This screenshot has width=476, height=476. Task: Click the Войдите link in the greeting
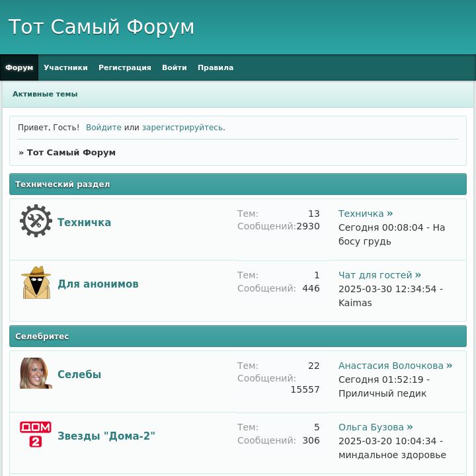point(104,127)
